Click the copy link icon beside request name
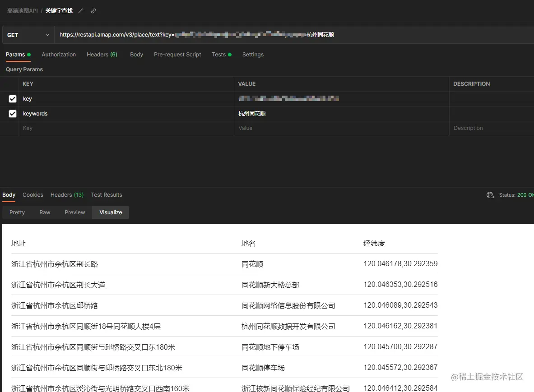The image size is (534, 392). tap(93, 11)
